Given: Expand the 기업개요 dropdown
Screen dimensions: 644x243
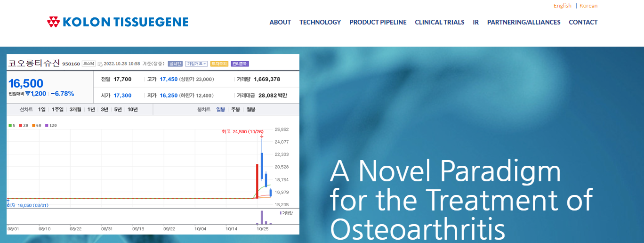Looking at the screenshot, I should [196, 64].
